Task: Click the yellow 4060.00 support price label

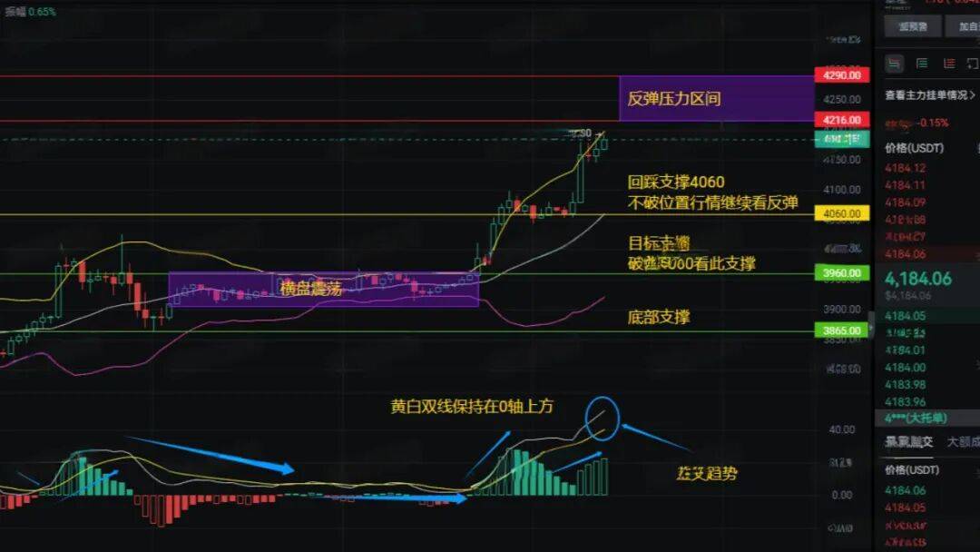Action: coord(842,214)
